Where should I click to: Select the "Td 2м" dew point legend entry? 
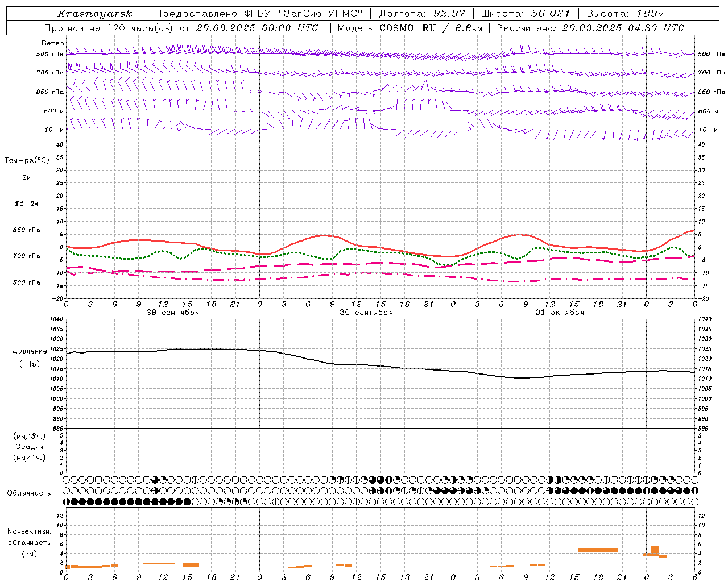point(27,203)
